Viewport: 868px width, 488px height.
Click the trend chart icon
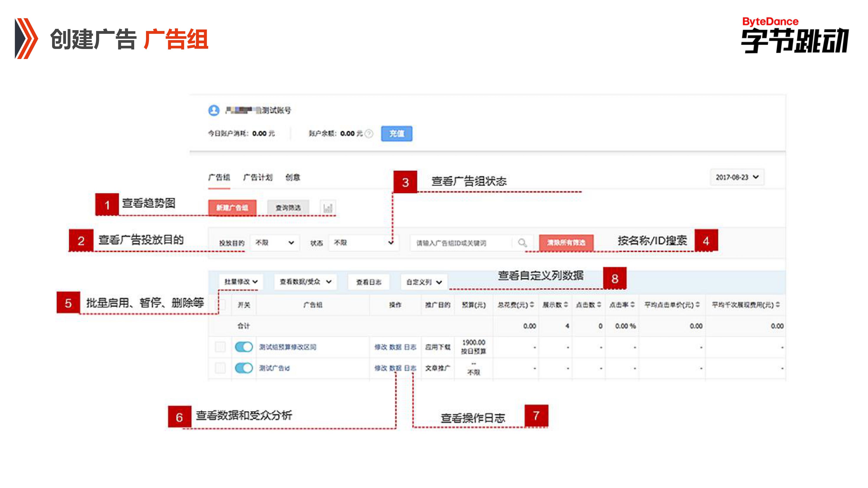pyautogui.click(x=327, y=208)
